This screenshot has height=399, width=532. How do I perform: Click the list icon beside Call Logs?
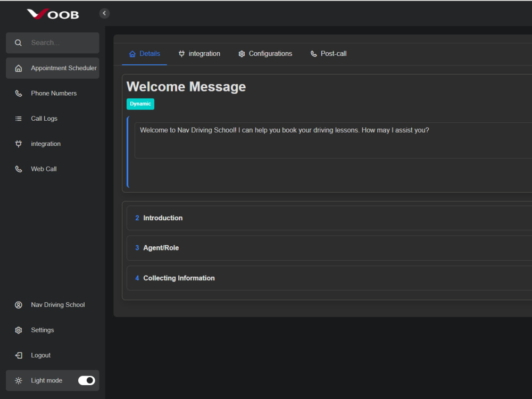click(18, 119)
